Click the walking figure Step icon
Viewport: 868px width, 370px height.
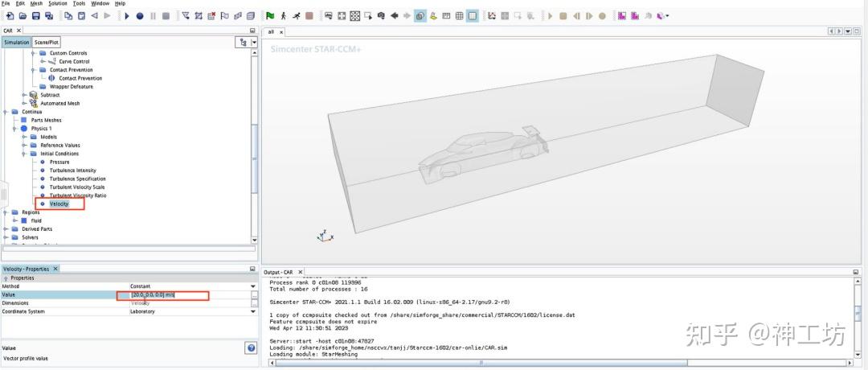click(284, 16)
